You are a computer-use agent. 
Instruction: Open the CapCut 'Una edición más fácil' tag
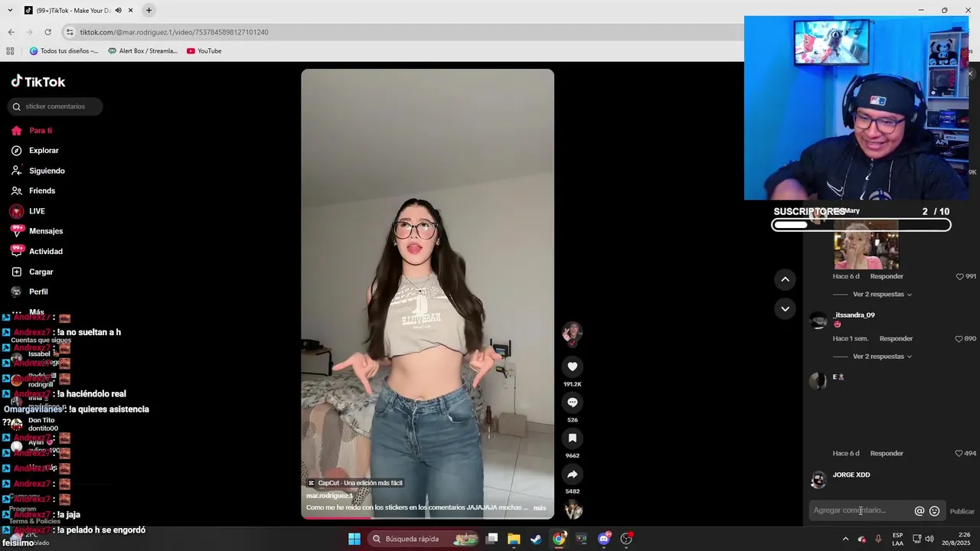[355, 483]
